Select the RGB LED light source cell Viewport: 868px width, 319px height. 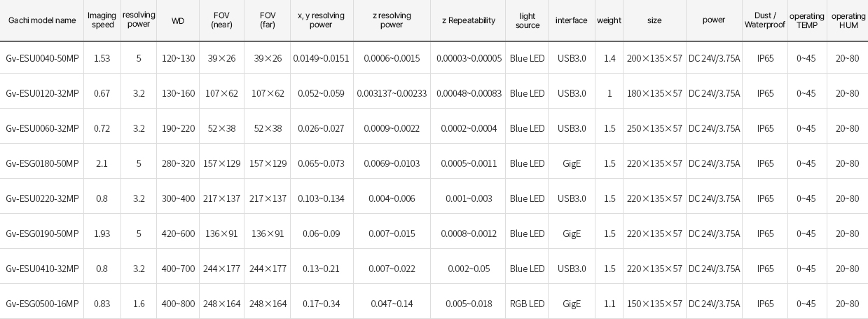(x=528, y=304)
